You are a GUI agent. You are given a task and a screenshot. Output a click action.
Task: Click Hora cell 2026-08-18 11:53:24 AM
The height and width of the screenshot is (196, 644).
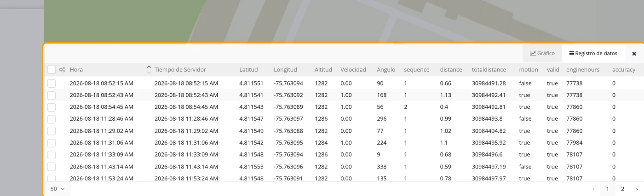coord(102,178)
